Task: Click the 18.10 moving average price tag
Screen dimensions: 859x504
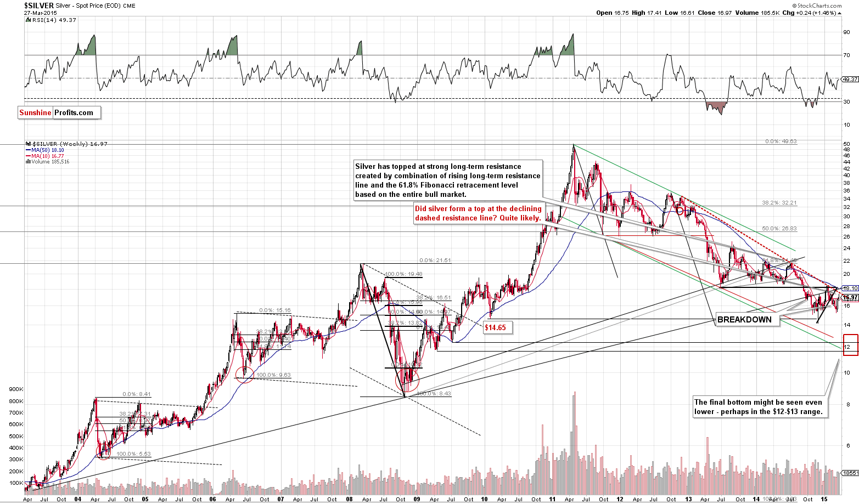Action: click(850, 288)
